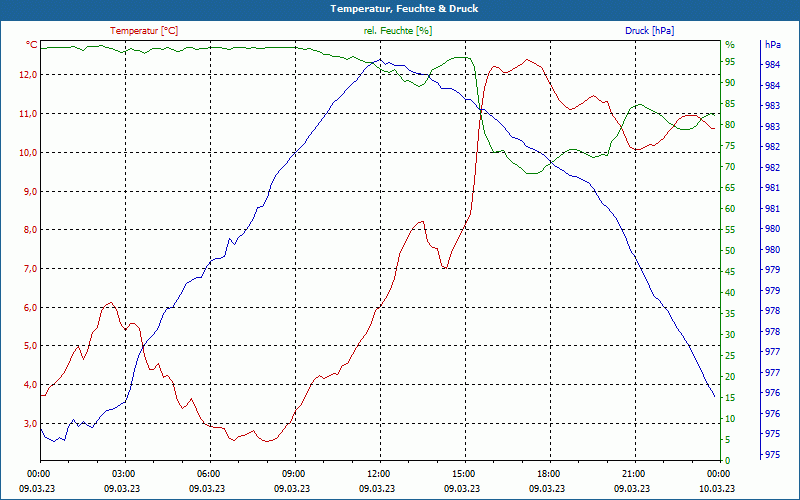The height and width of the screenshot is (500, 800).
Task: Select the blue 'Druck [hPa]' legend label
Action: click(x=649, y=31)
